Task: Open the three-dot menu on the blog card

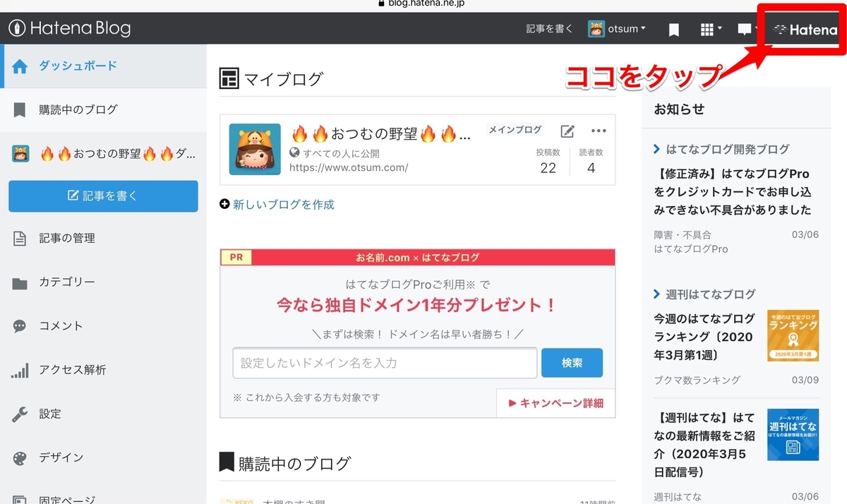Action: pos(599,131)
